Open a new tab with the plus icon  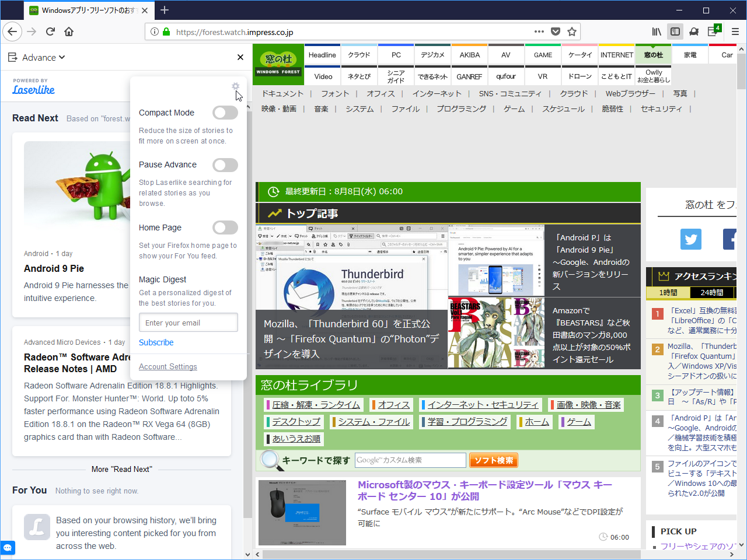[165, 10]
